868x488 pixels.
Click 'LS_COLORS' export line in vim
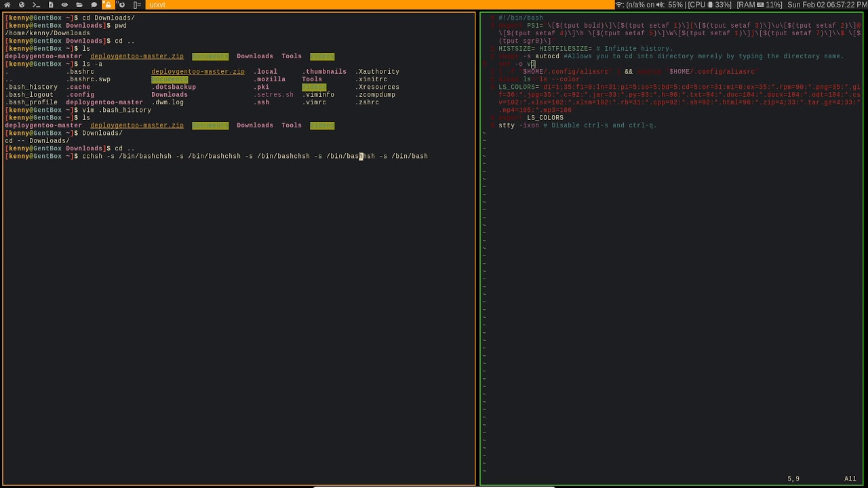531,118
